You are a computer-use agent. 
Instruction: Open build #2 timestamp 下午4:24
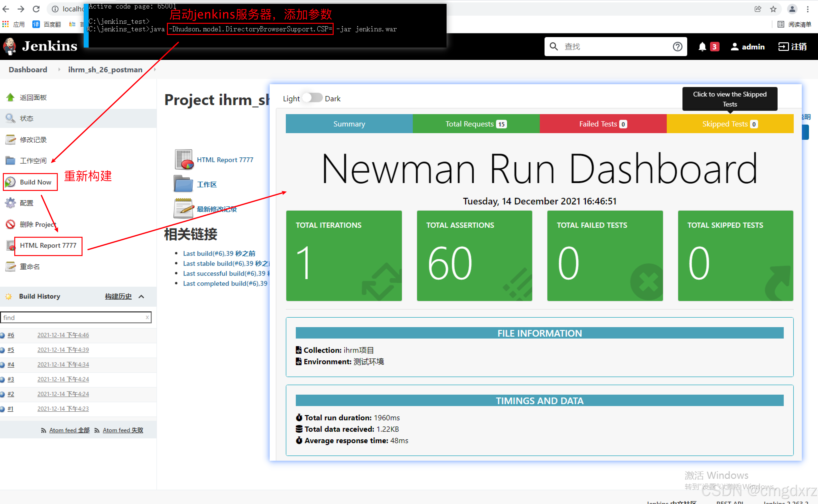pos(63,394)
